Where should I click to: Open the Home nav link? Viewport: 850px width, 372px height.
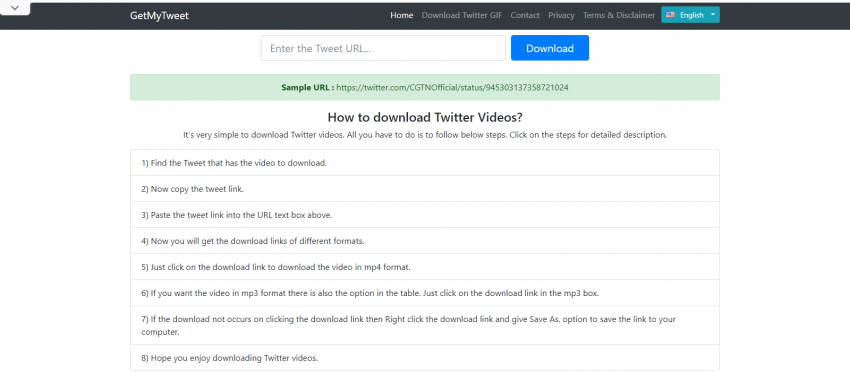click(402, 15)
